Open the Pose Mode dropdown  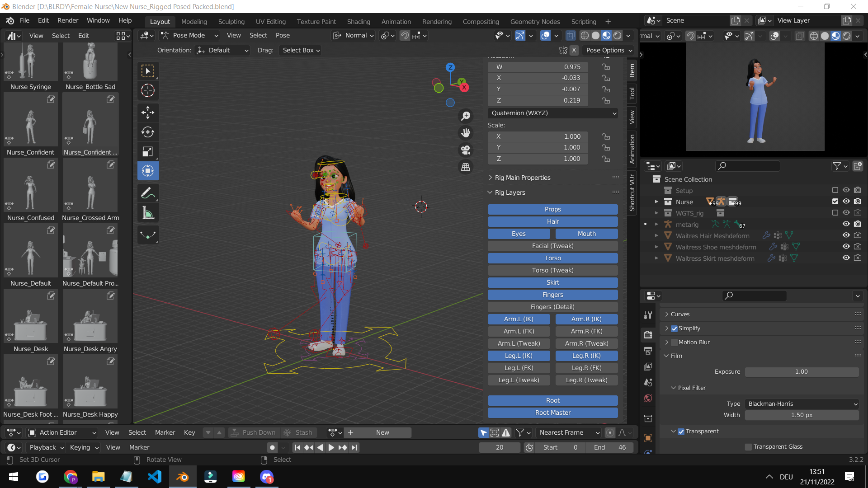190,35
